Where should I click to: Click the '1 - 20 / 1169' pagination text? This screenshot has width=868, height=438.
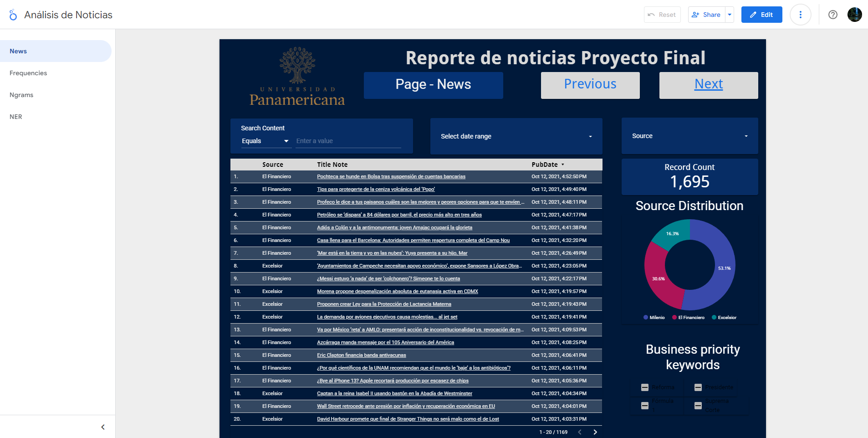553,432
